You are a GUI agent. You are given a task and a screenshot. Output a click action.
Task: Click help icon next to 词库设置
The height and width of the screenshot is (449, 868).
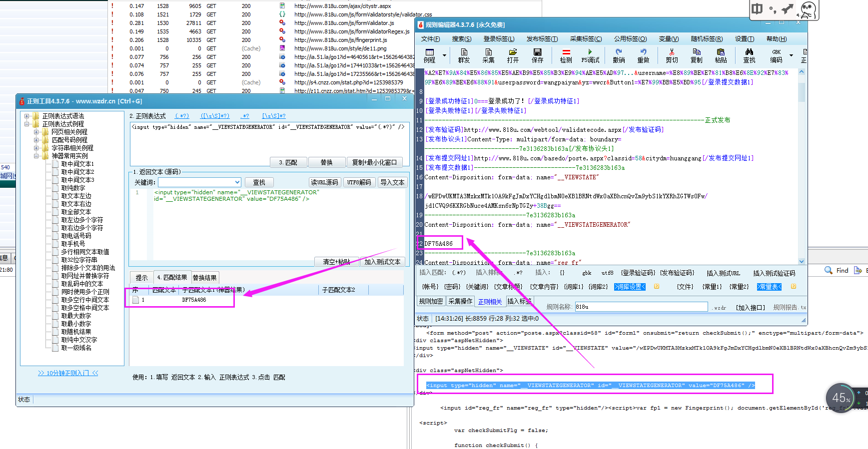pyautogui.click(x=657, y=286)
